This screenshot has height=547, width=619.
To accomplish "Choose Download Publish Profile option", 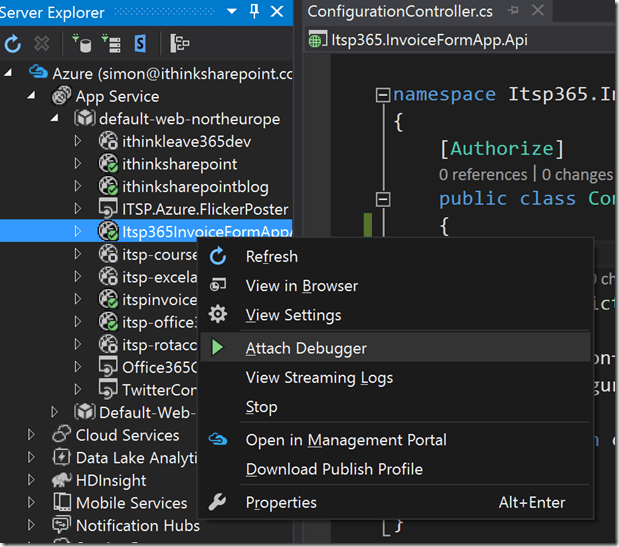I will point(334,469).
